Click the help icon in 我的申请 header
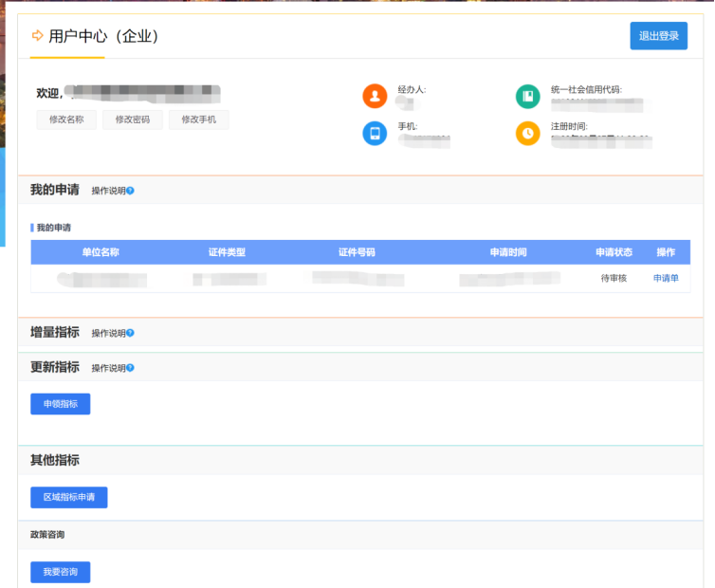 130,191
